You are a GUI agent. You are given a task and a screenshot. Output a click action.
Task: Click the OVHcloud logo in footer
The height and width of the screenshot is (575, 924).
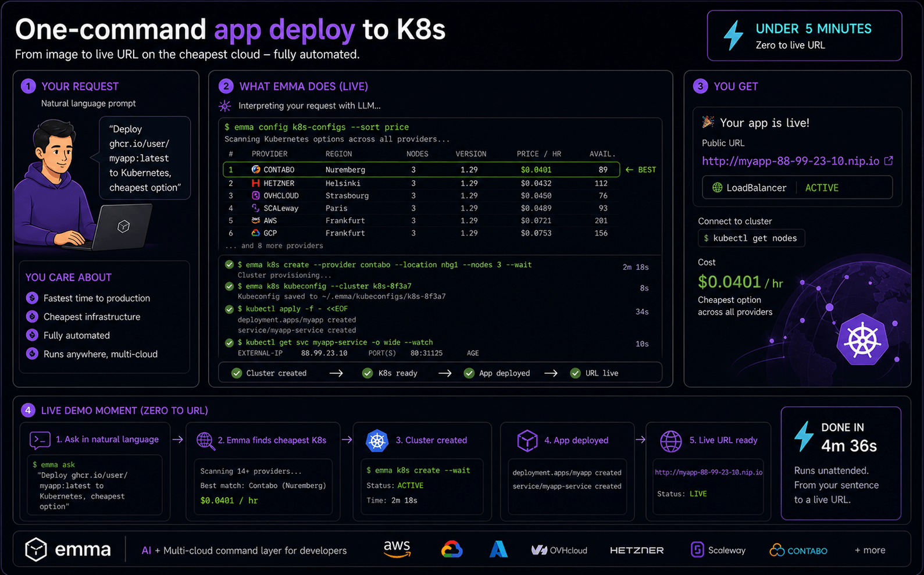tap(559, 550)
